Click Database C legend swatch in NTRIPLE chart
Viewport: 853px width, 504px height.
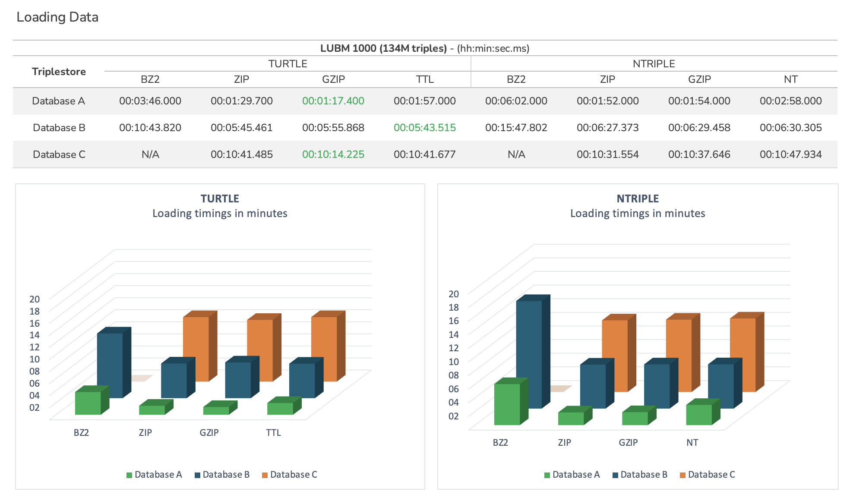(682, 475)
